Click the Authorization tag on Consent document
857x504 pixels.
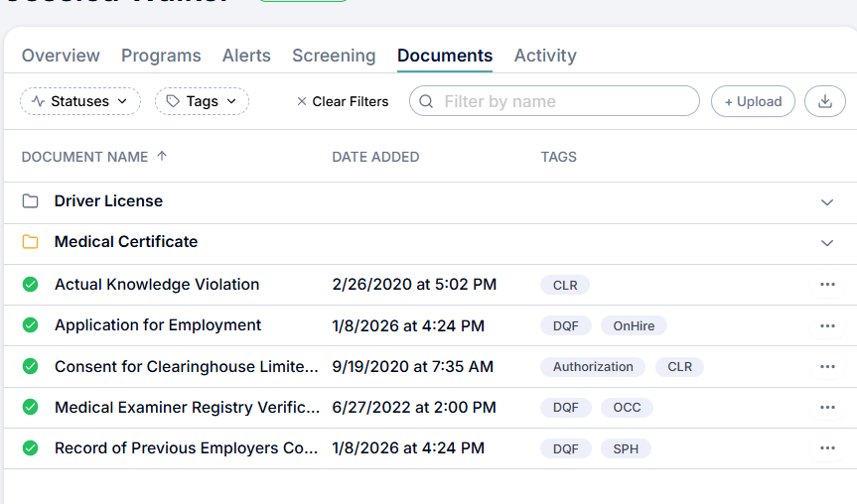click(593, 367)
